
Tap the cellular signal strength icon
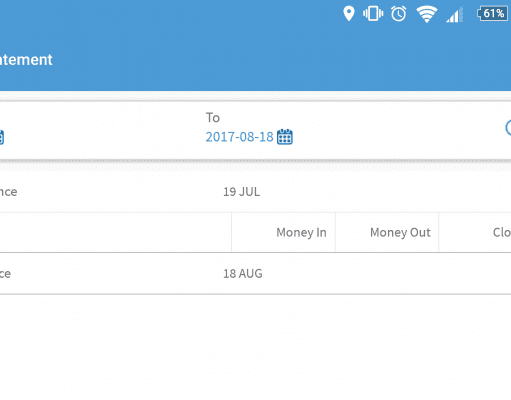pyautogui.click(x=455, y=15)
